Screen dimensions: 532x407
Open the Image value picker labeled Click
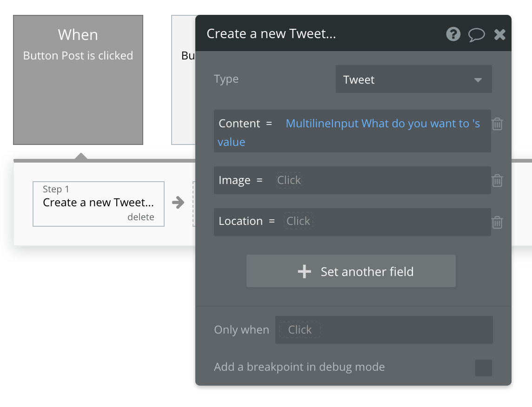coord(289,180)
